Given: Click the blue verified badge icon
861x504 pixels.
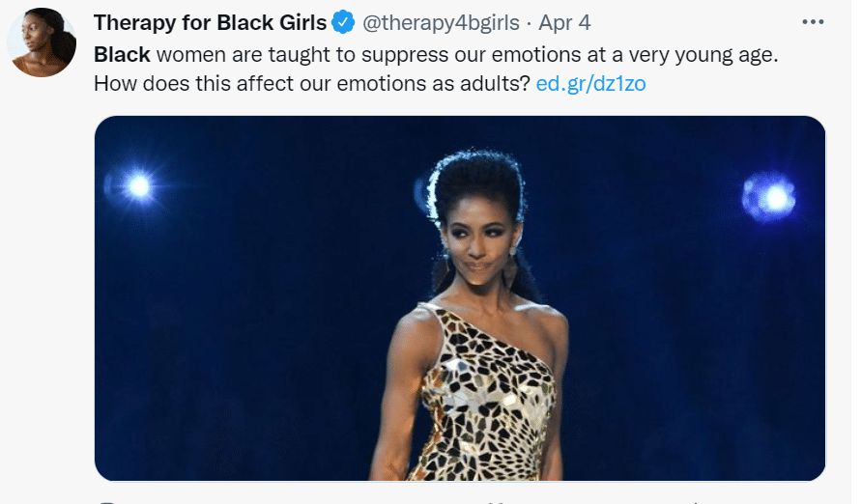Looking at the screenshot, I should coord(343,23).
